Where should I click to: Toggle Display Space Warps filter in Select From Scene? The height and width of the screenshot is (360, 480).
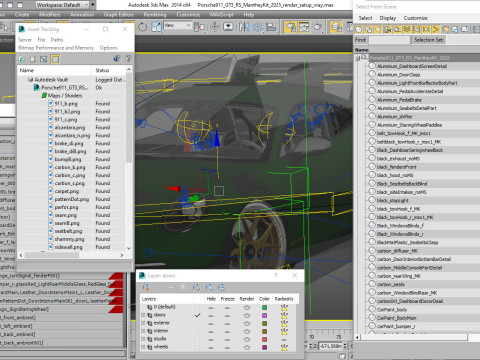click(407, 30)
